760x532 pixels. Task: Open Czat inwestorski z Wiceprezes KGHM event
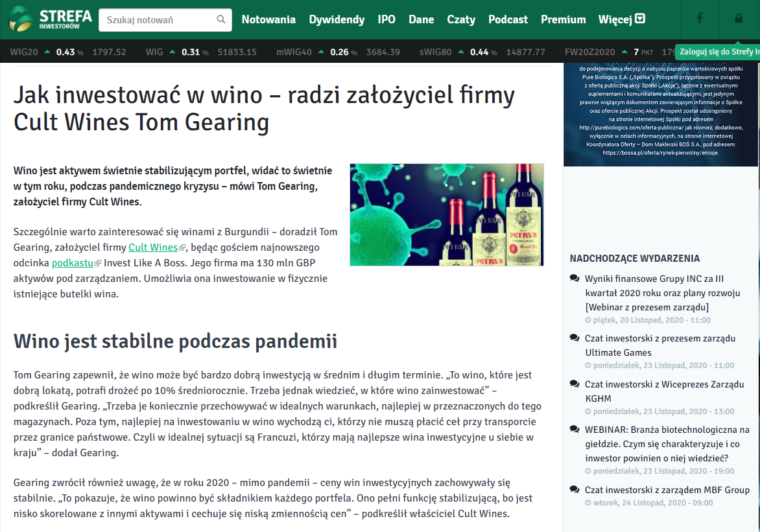pos(664,391)
